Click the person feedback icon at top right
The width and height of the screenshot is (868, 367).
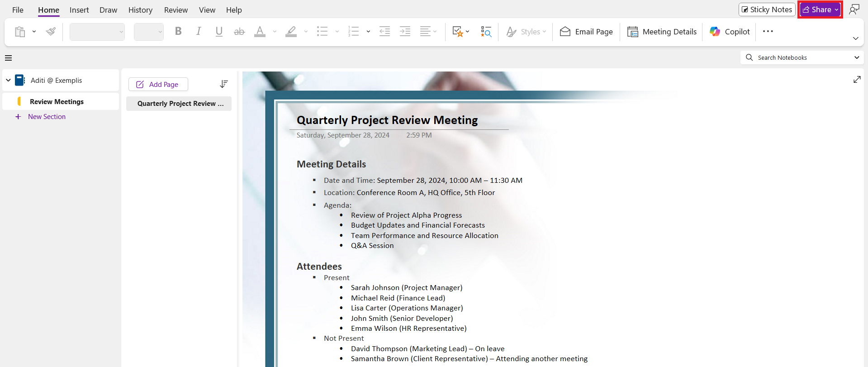click(854, 10)
